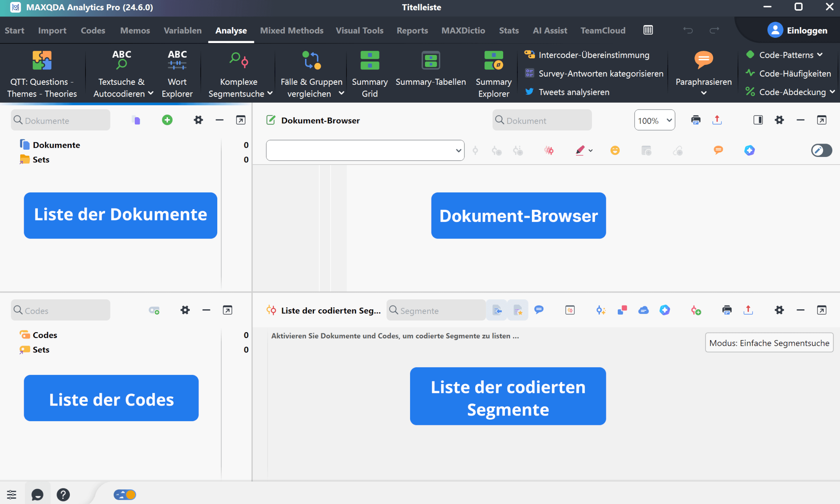This screenshot has width=840, height=504.
Task: Toggle first document filter button beside Segmente search
Action: click(x=497, y=310)
